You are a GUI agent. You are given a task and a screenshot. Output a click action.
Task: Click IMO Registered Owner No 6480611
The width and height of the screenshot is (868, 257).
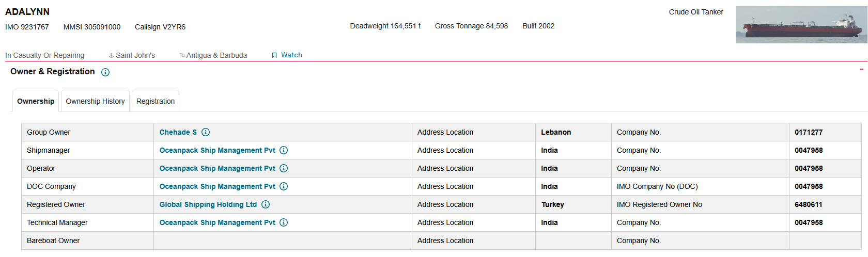pyautogui.click(x=809, y=204)
